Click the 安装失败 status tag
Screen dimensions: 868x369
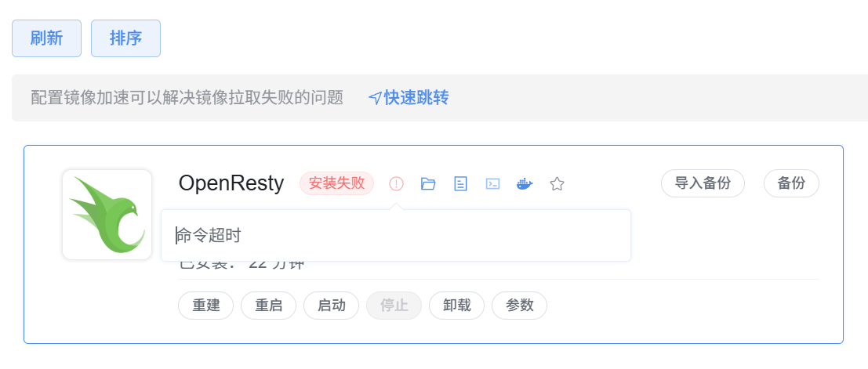[x=336, y=183]
